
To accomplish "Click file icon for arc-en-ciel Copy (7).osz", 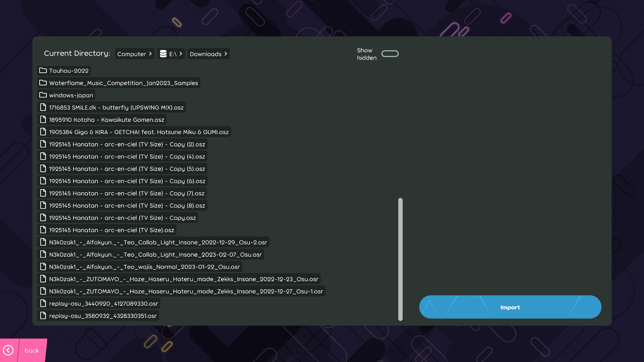I will tap(43, 193).
